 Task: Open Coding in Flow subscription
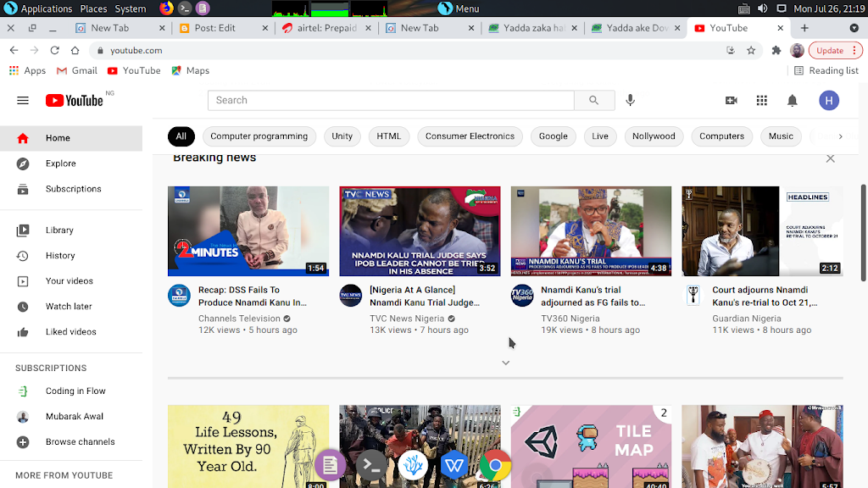[x=71, y=391]
